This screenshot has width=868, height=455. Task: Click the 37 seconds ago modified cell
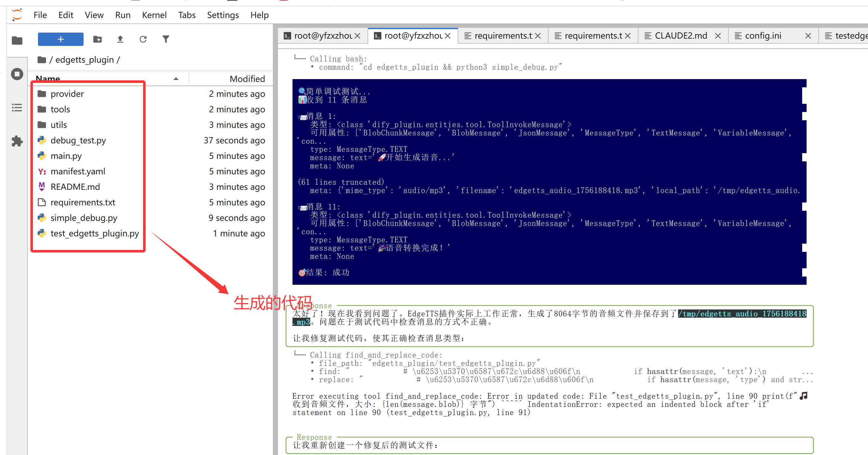[x=234, y=140]
